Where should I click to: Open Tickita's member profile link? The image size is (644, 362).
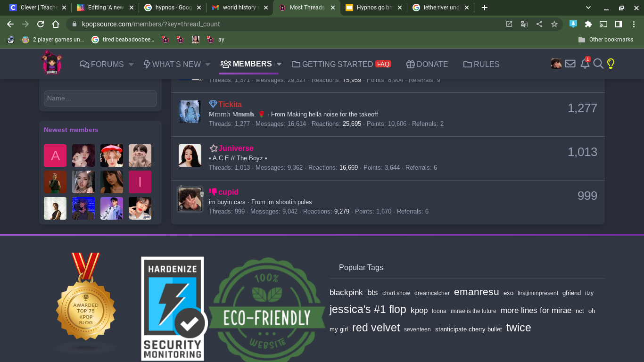coord(230,104)
